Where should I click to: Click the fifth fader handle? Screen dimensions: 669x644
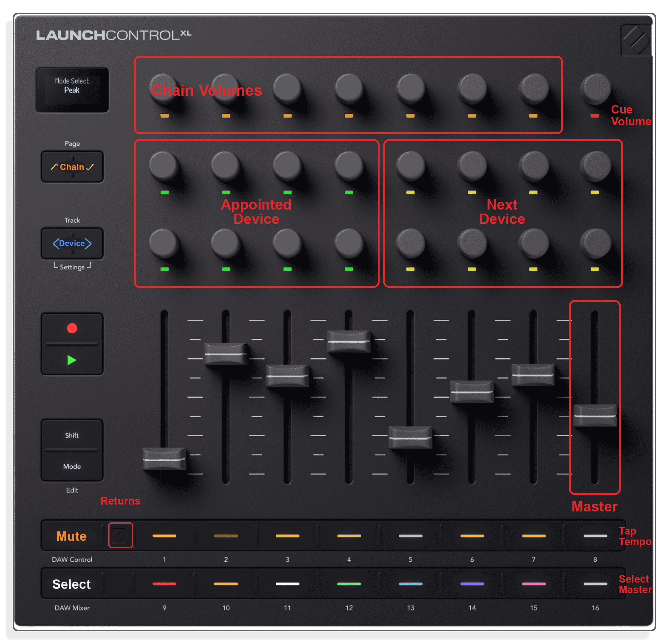(410, 437)
